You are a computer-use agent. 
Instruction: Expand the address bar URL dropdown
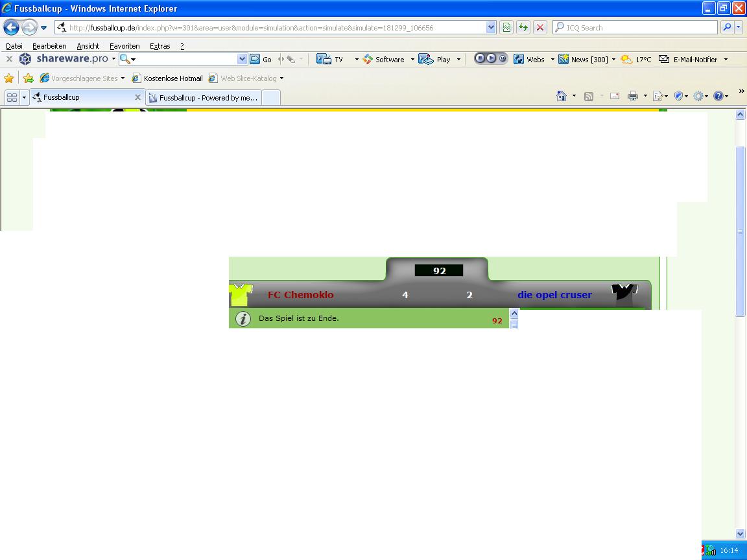click(491, 28)
